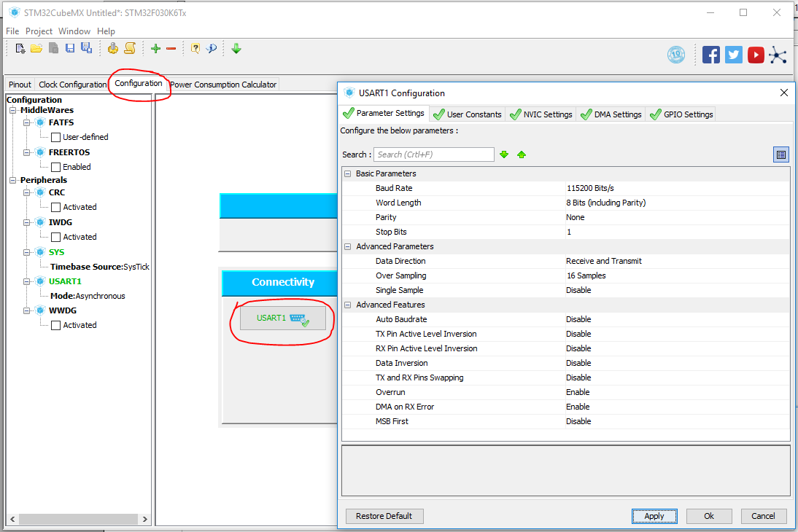
Task: Select the Word Length value '8 Bits (including Parity)'
Action: tap(605, 203)
